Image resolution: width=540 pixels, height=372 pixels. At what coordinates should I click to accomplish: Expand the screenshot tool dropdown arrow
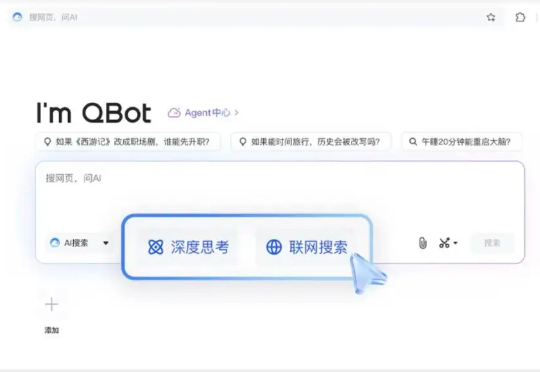[x=455, y=243]
